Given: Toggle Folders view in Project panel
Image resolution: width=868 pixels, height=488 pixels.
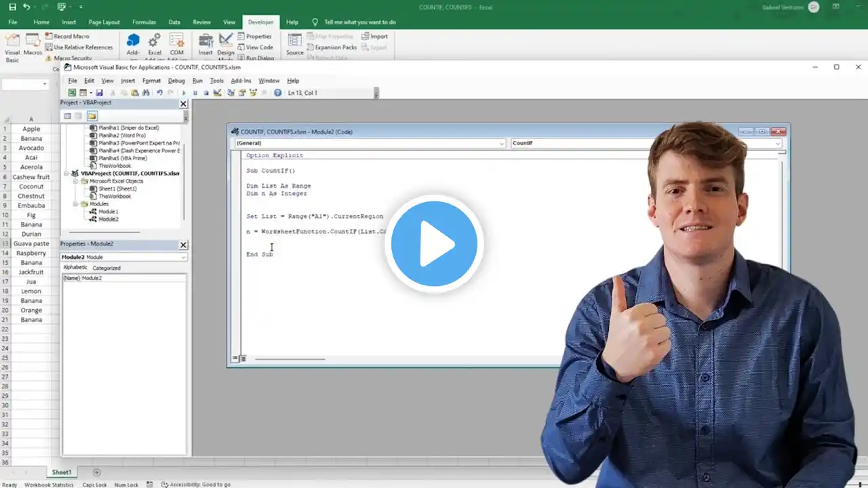Looking at the screenshot, I should (x=92, y=116).
